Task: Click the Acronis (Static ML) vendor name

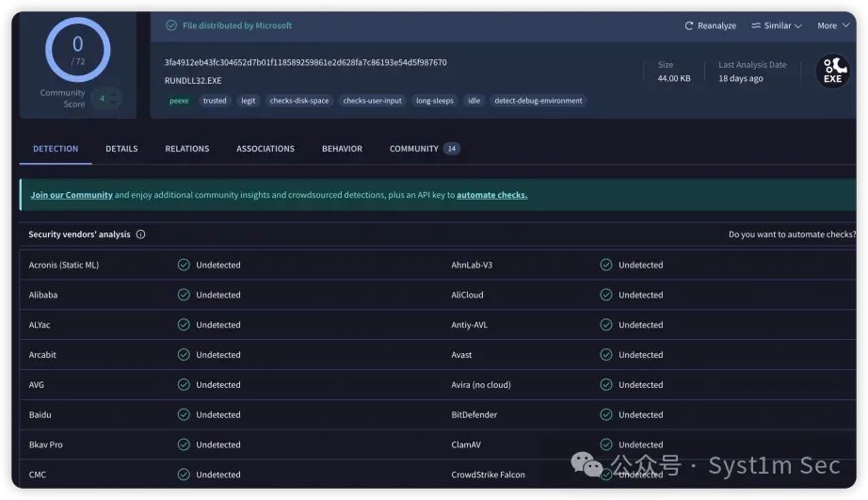Action: point(64,266)
